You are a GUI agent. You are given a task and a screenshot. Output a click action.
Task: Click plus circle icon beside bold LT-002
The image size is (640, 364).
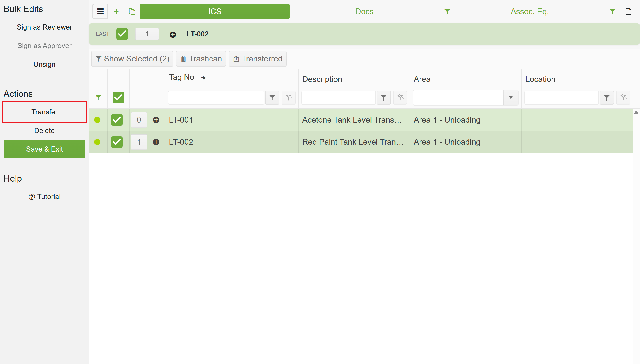173,34
